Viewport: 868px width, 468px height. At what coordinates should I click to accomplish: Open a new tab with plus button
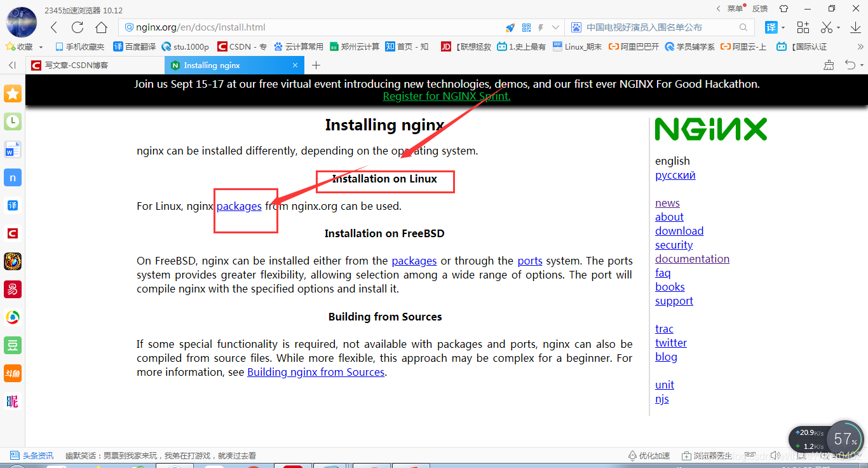click(x=316, y=65)
